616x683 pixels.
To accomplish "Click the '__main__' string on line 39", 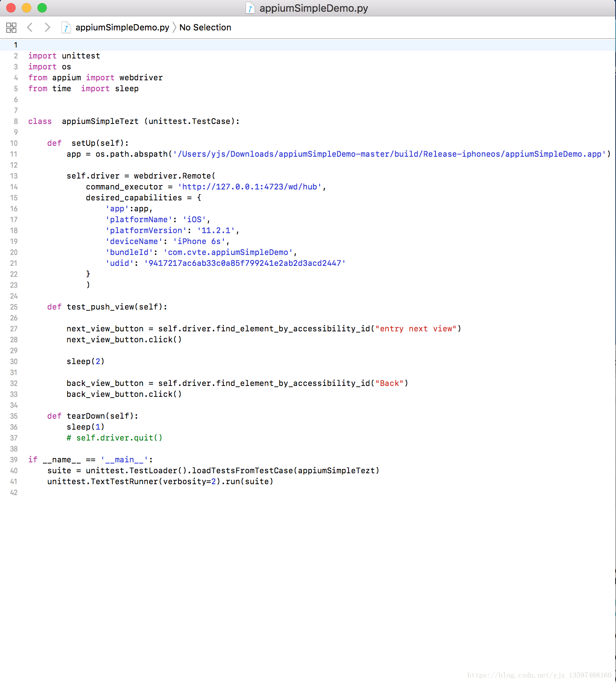I will [124, 460].
